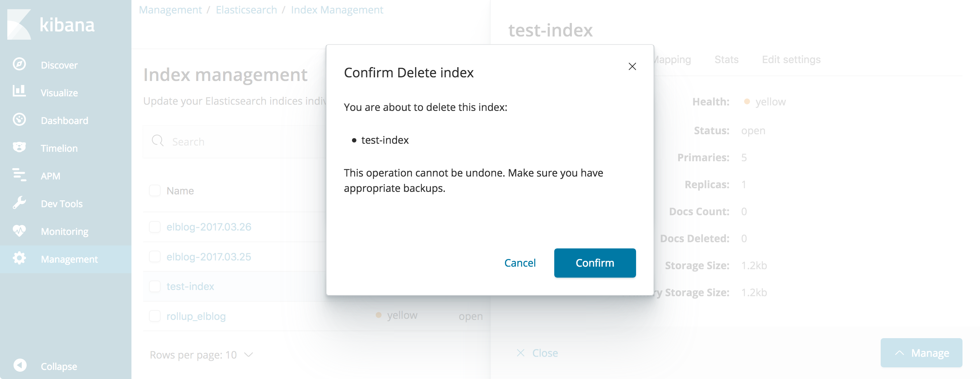Click the Collapse label in the sidebar
Image resolution: width=980 pixels, height=379 pixels.
58,367
